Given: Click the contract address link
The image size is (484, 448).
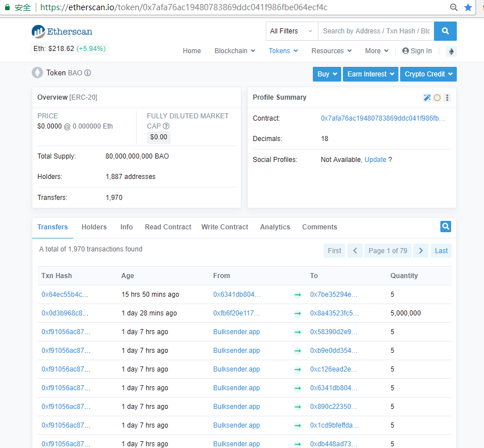Looking at the screenshot, I should [383, 118].
